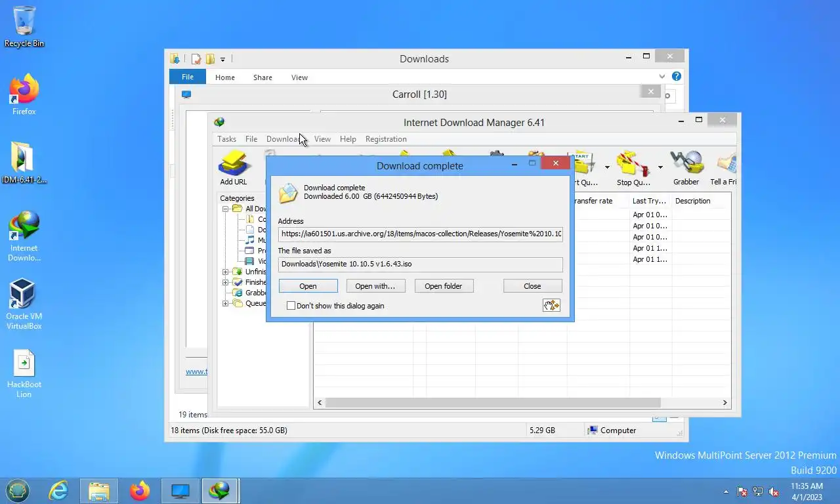Select the IDM-6.41 folder on the desktop

[24, 163]
